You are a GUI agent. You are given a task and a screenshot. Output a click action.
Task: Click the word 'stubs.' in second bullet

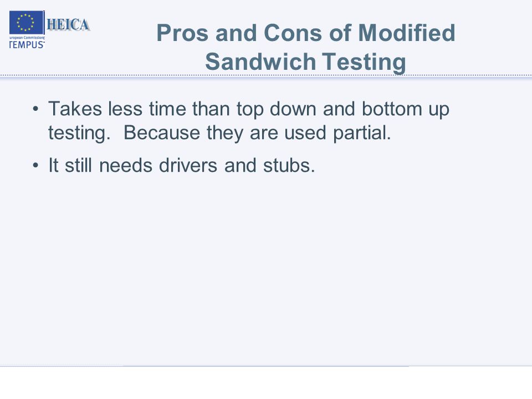[289, 166]
